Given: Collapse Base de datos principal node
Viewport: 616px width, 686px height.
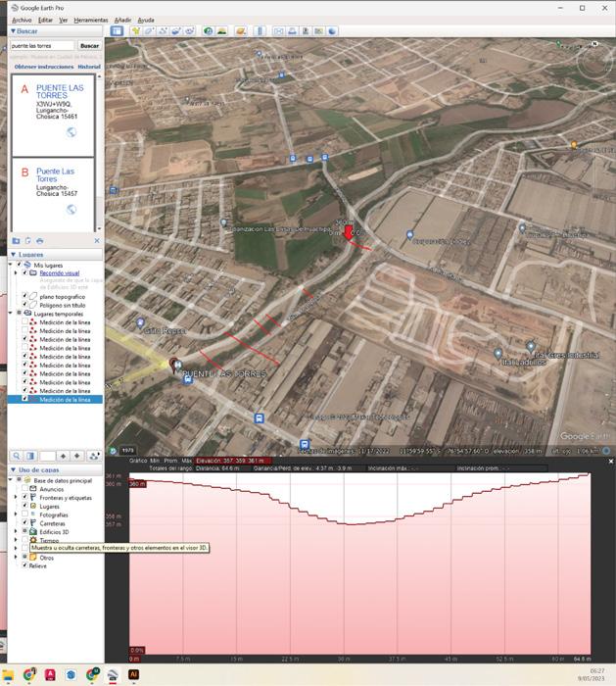Looking at the screenshot, I should pyautogui.click(x=11, y=480).
